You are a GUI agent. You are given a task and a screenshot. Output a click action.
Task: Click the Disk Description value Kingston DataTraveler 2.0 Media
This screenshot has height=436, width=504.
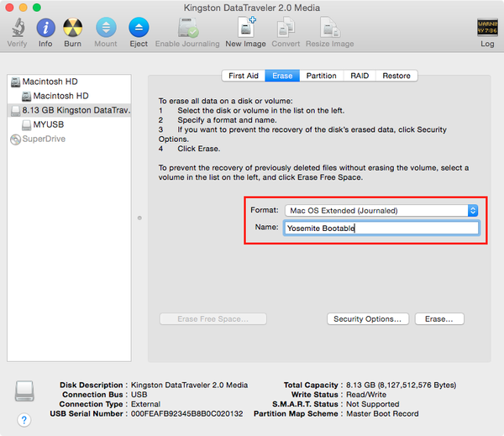[x=189, y=386]
